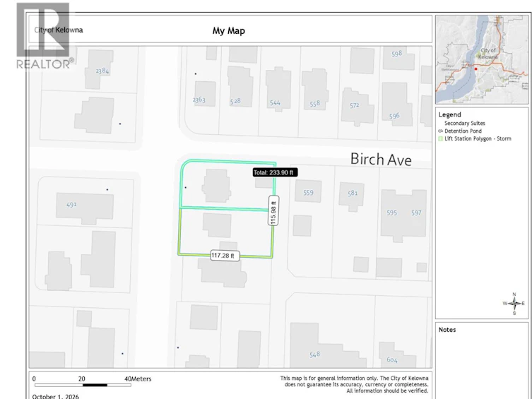Select house number 491
532x399 pixels.
[71, 204]
